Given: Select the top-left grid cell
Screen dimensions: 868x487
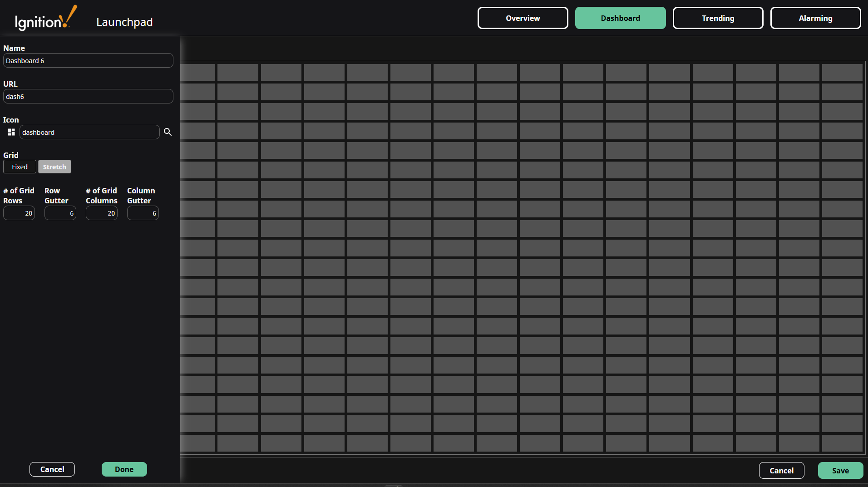Looking at the screenshot, I should (198, 72).
